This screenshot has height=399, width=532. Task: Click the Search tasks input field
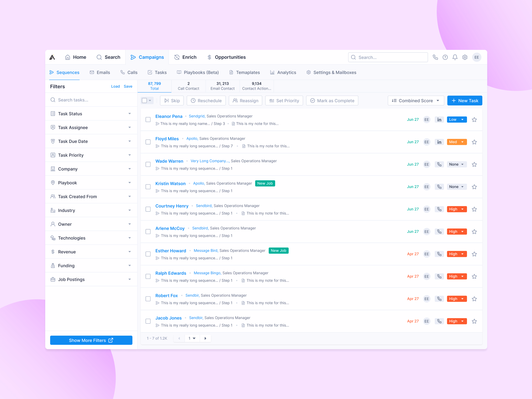point(91,100)
